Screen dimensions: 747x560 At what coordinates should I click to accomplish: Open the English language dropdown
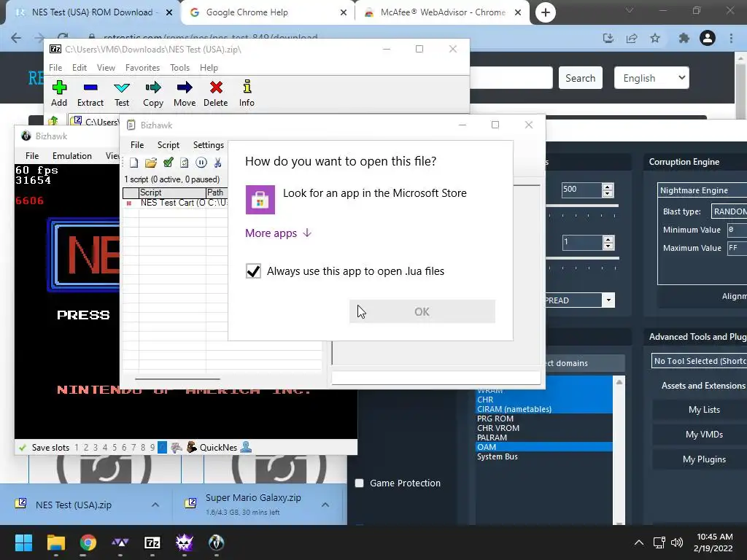coord(651,77)
